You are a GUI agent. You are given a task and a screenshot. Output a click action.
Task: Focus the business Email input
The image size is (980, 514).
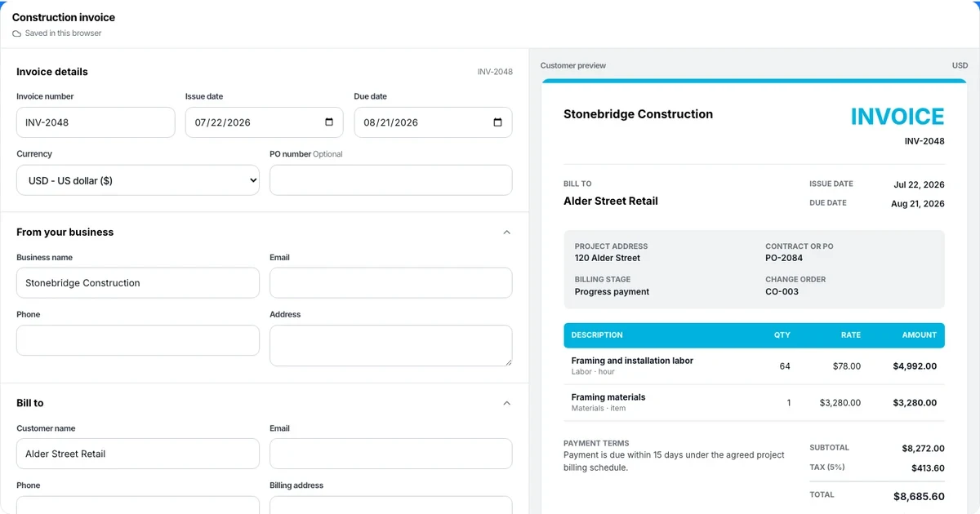click(x=391, y=283)
